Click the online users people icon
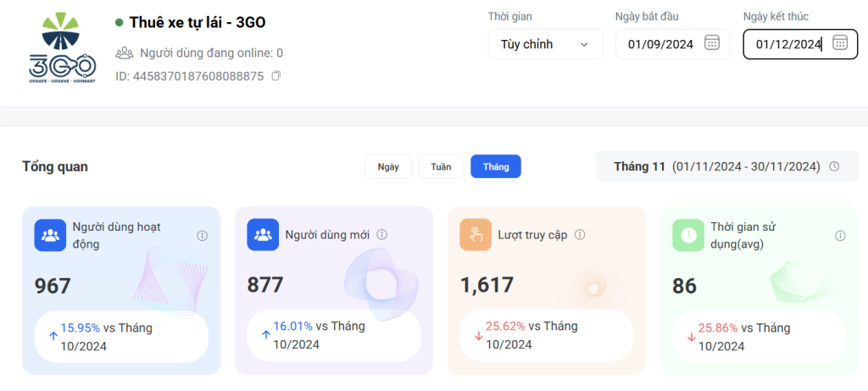Viewport: 868px width, 391px height. [125, 53]
